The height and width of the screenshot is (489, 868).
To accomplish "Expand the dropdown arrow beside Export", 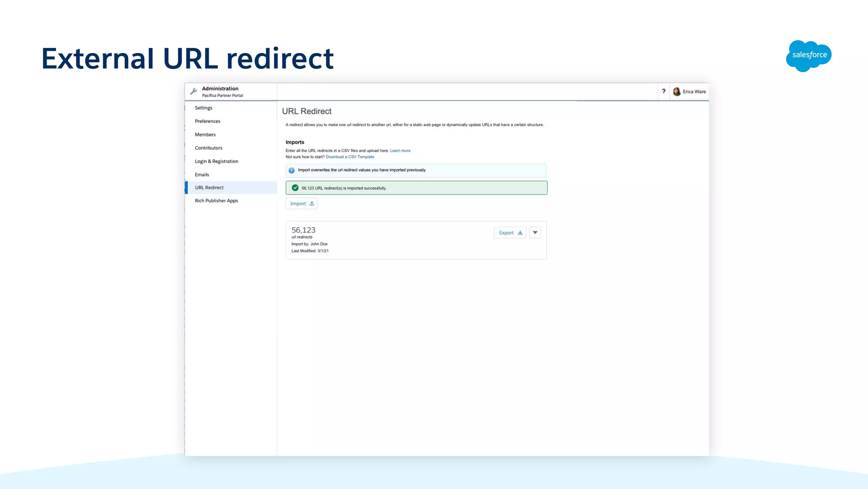I will [535, 232].
